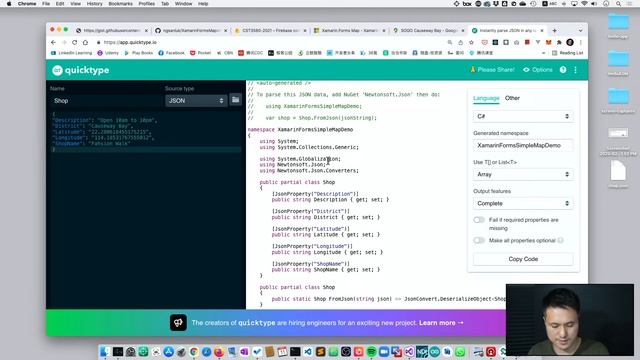This screenshot has width=640, height=360.
Task: Open the Chrome Bookmarks menu
Action: [120, 4]
